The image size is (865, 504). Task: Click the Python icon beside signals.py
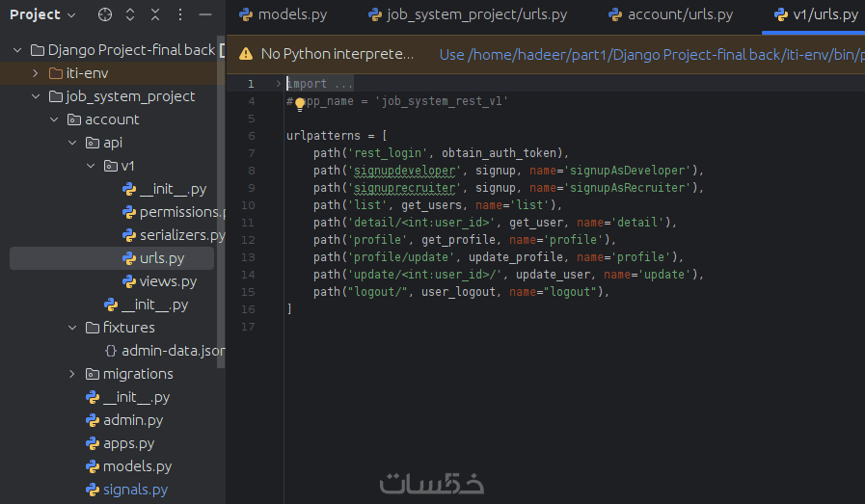point(93,490)
